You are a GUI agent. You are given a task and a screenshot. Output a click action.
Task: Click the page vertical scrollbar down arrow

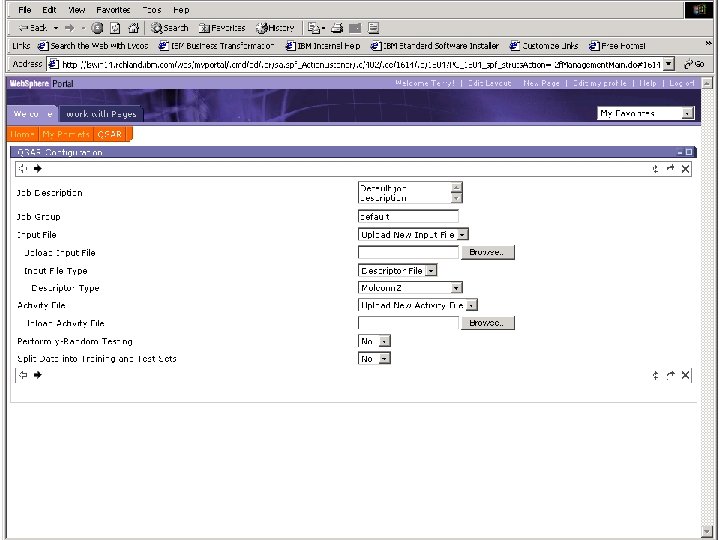click(x=708, y=530)
